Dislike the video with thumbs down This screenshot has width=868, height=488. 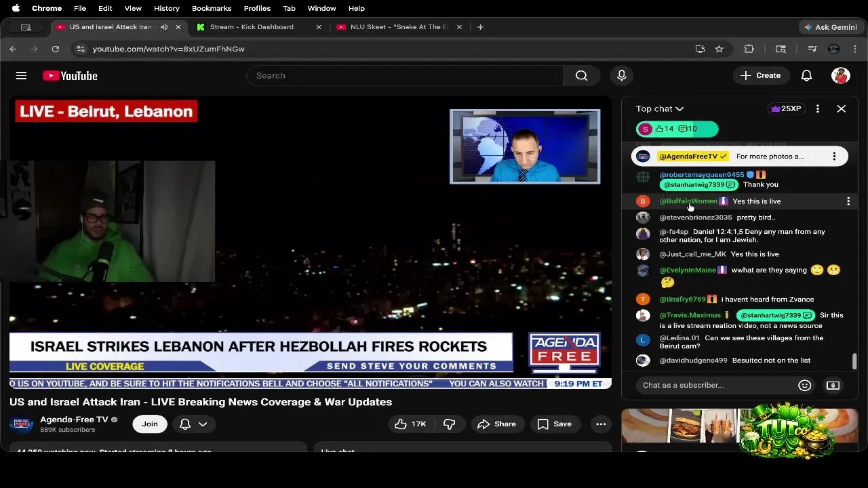(x=449, y=424)
